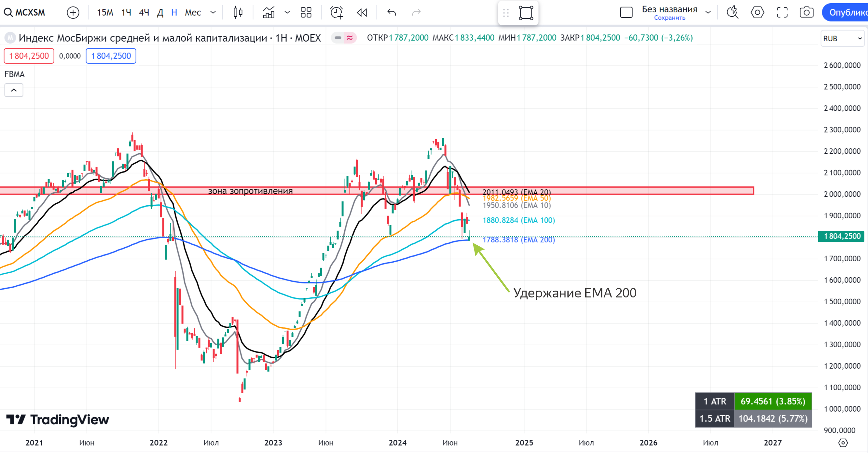Click the Сохранить save link
Viewport: 868px width, 453px height.
coord(669,18)
